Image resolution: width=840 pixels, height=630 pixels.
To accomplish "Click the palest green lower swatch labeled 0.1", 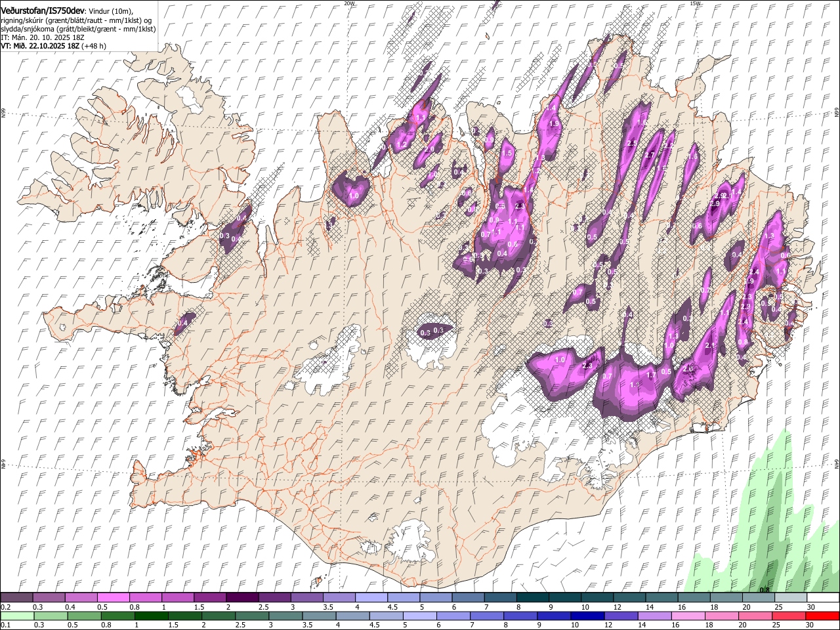I will 17,616.
